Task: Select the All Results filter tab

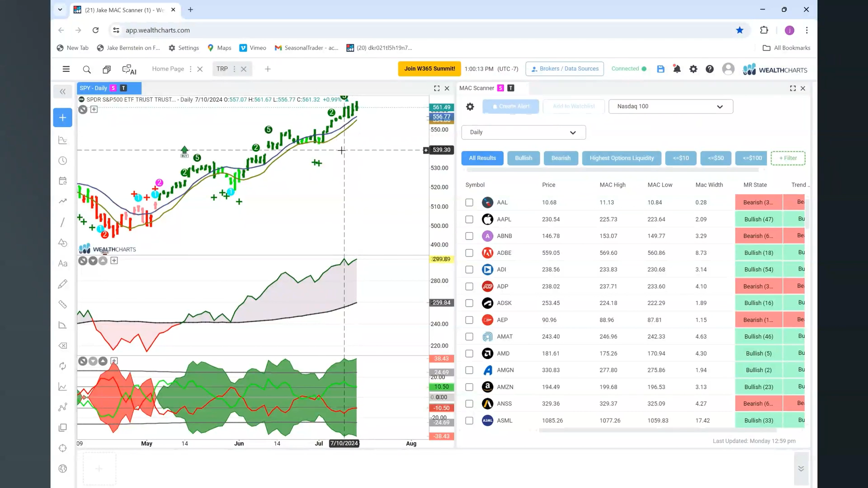Action: [x=482, y=158]
